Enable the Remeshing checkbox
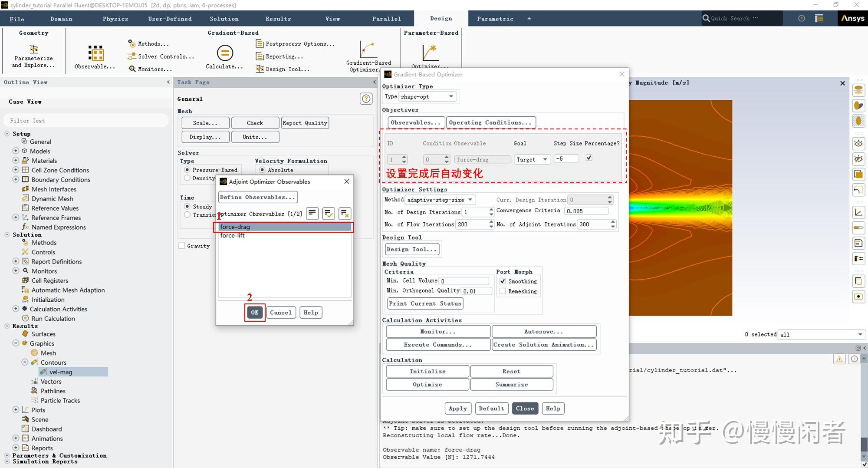Viewport: 868px width, 468px height. click(x=503, y=291)
